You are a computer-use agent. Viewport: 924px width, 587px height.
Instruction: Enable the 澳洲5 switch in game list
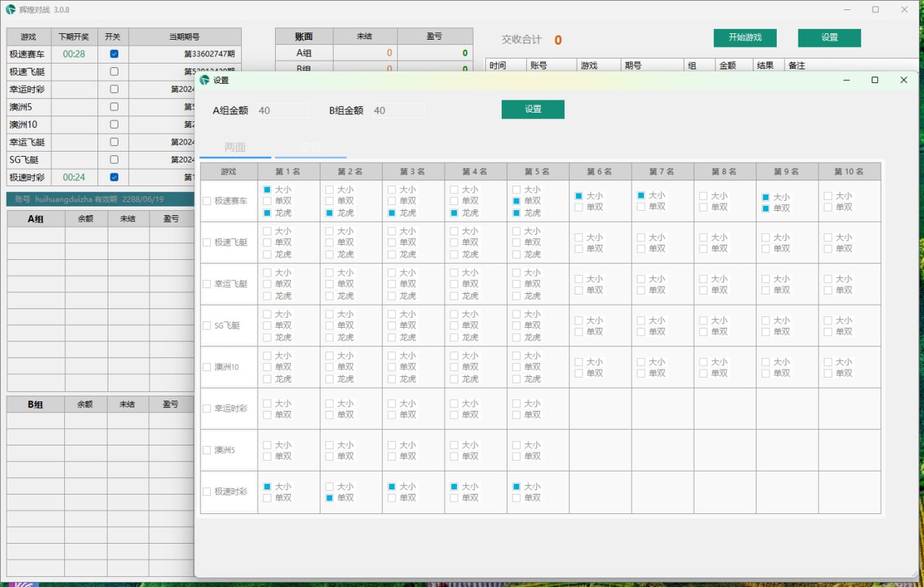tap(113, 107)
